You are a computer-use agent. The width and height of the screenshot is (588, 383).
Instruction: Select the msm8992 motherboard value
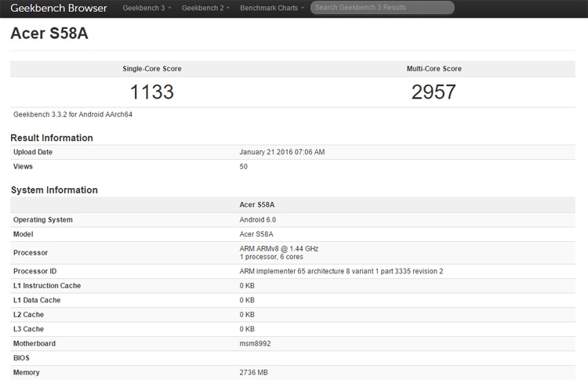pos(255,343)
